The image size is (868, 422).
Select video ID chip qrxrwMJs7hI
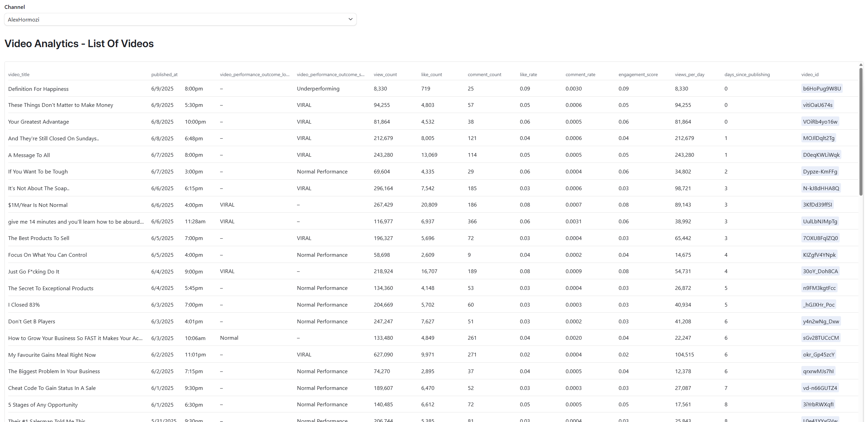(x=818, y=371)
